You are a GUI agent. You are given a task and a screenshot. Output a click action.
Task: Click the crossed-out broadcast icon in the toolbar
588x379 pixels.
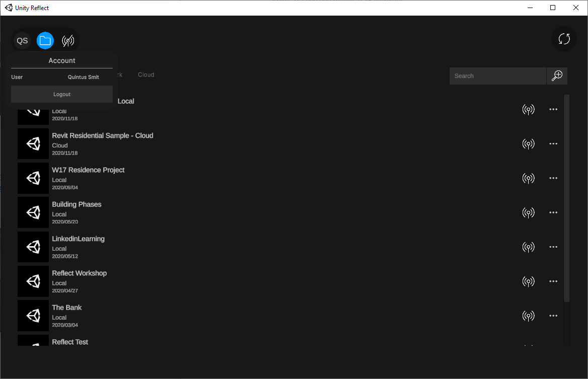(68, 40)
